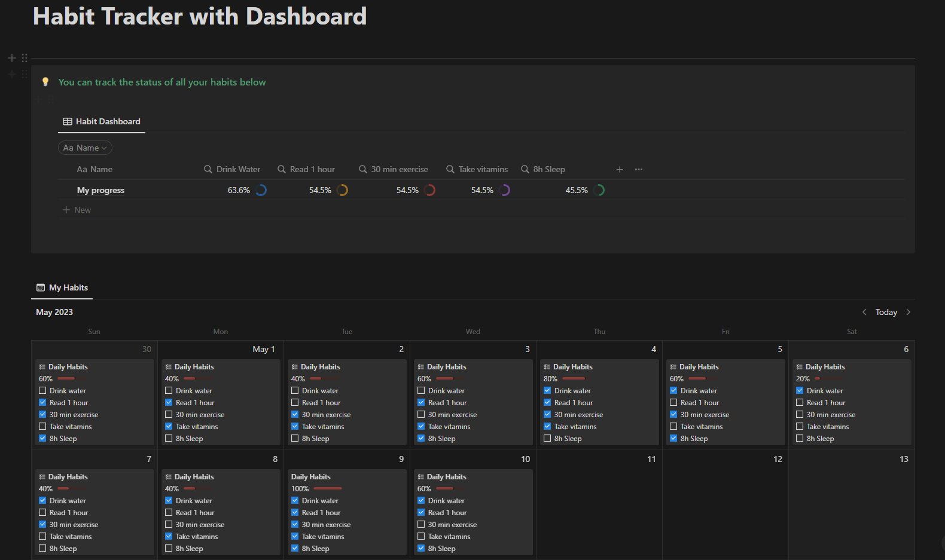Open 30 min exercise column header menu

coord(394,169)
